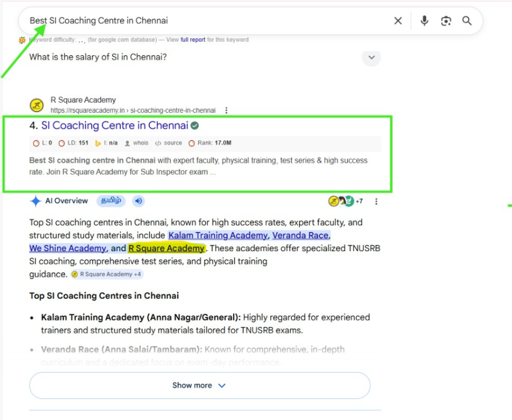
Task: Click into the search text field
Action: click(x=209, y=21)
